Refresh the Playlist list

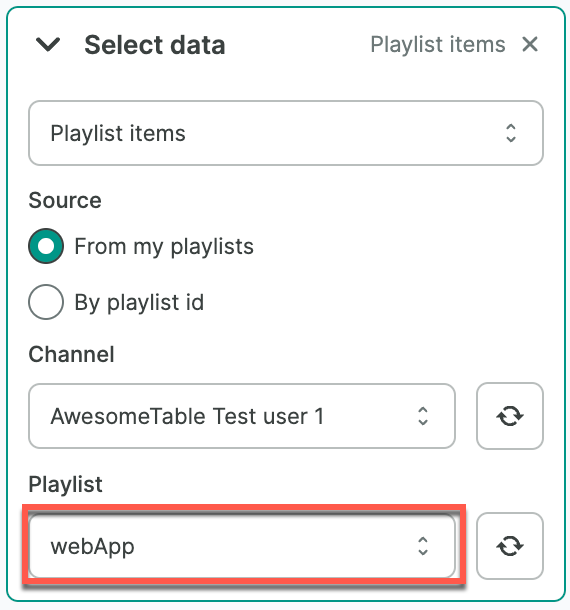tap(510, 546)
